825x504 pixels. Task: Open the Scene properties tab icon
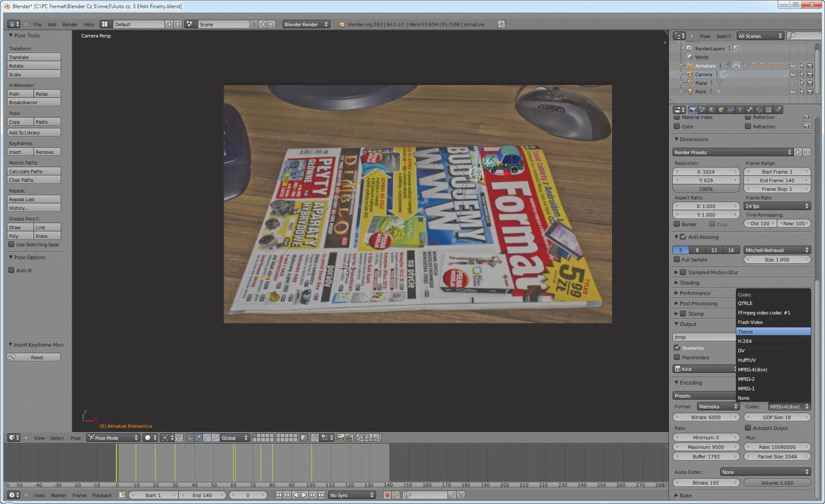pos(703,110)
